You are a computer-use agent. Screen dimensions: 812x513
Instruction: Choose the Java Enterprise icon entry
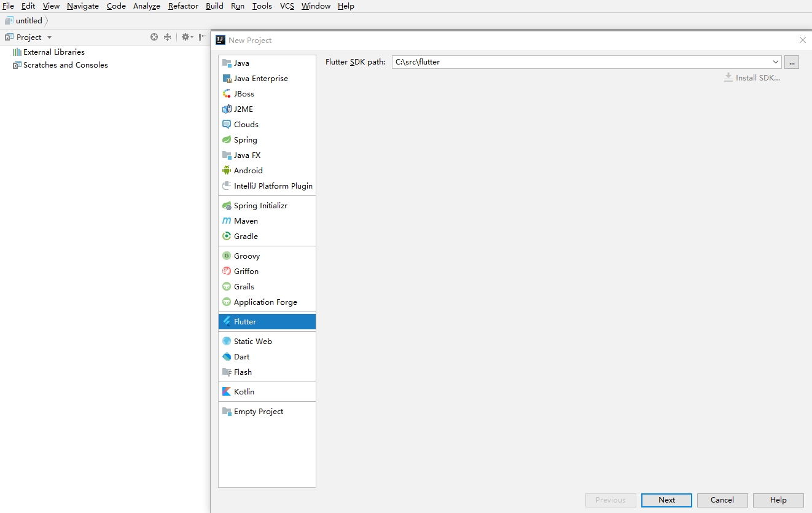point(227,79)
